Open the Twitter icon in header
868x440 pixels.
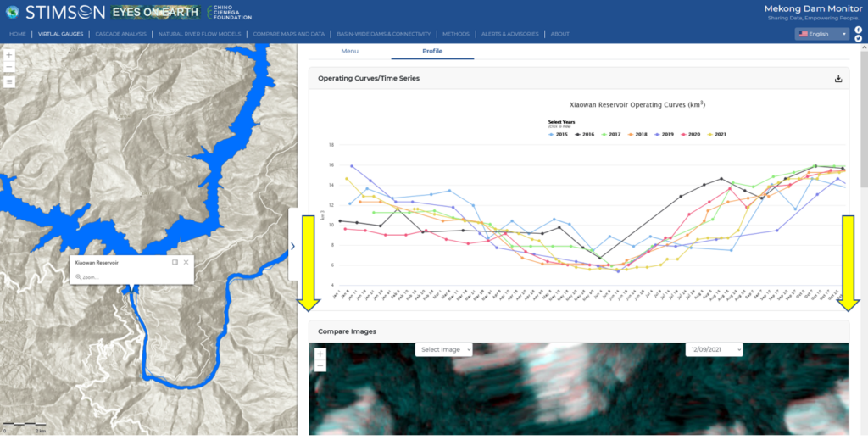coord(858,39)
